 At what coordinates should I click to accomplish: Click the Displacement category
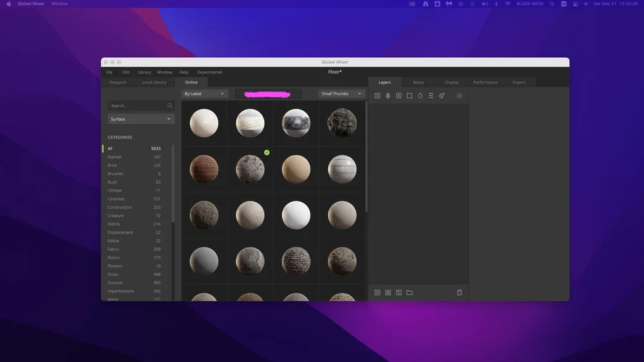134,233
